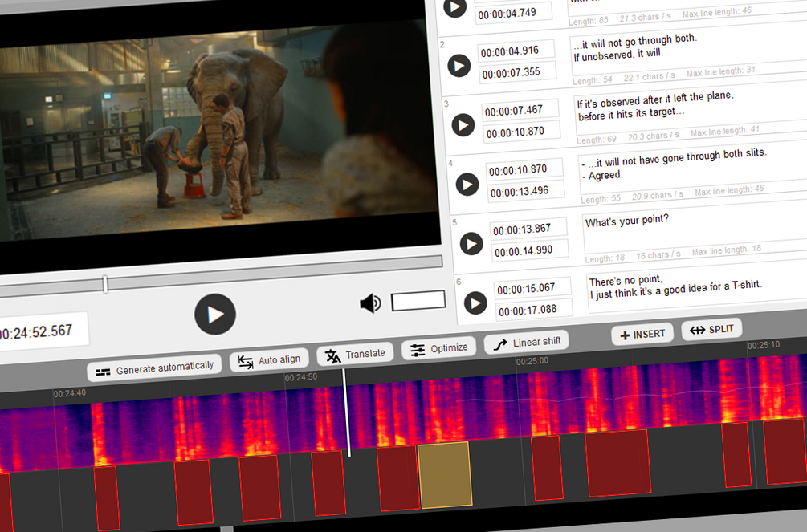The width and height of the screenshot is (807, 532).
Task: Edit start time 00:00:15.067 field
Action: pyautogui.click(x=532, y=288)
